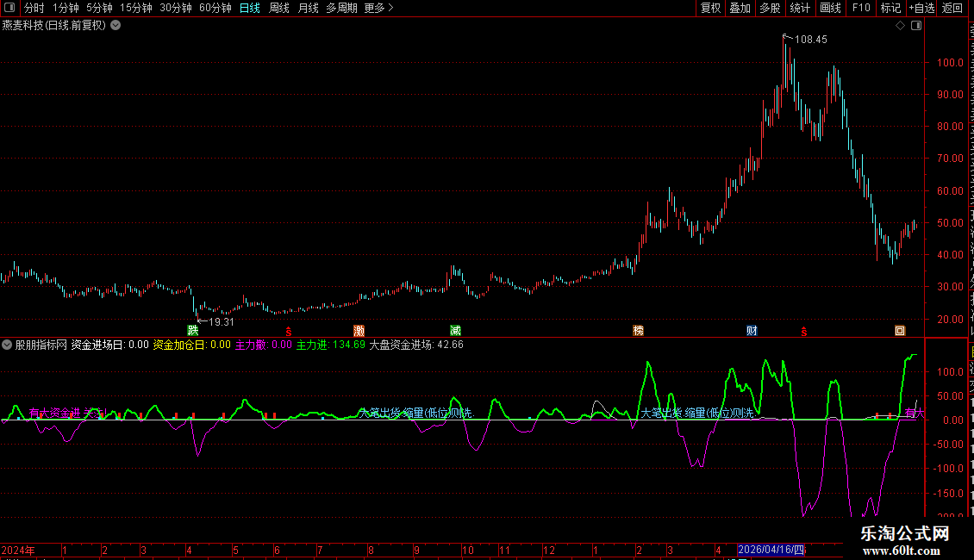Click the 返回 back button
The image size is (974, 560).
point(952,8)
